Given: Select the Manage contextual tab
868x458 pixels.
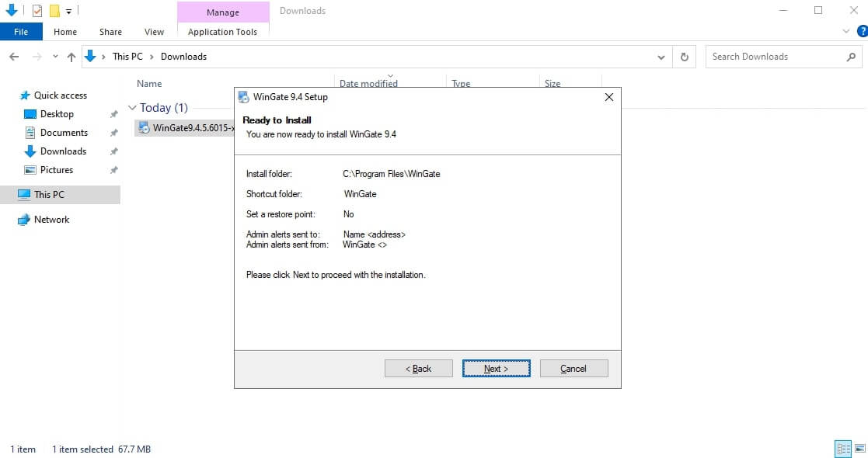Looking at the screenshot, I should point(223,12).
